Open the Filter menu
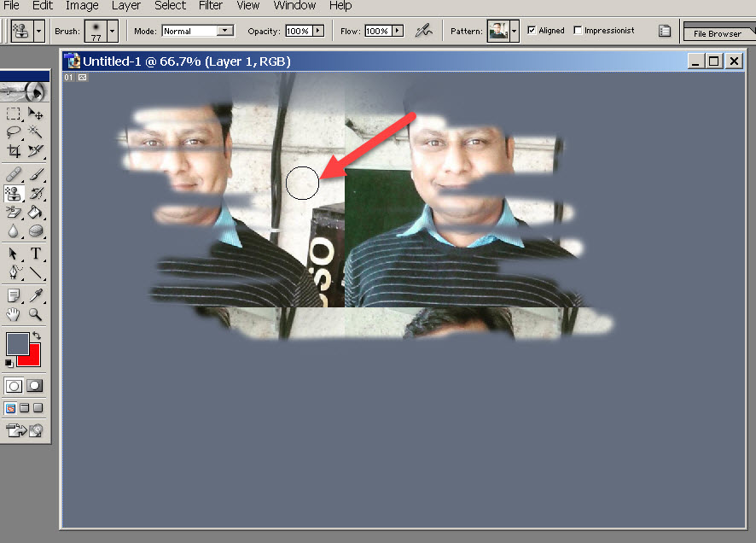 pos(210,6)
